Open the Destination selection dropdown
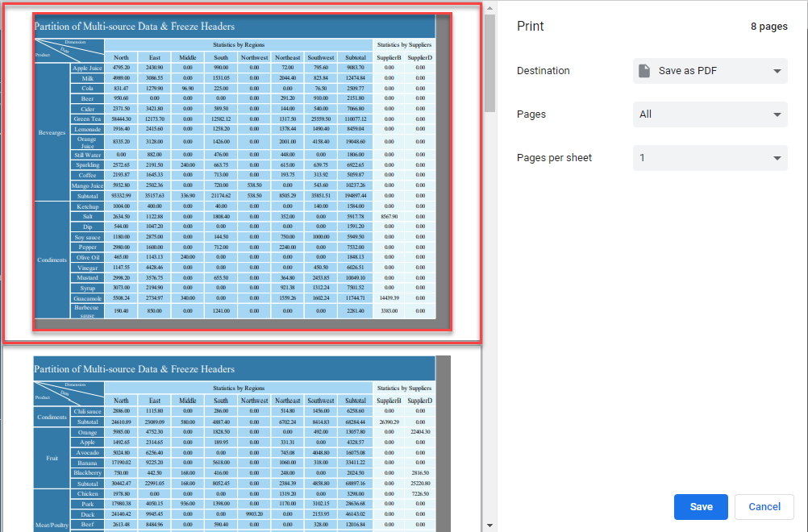This screenshot has width=808, height=532. click(710, 70)
